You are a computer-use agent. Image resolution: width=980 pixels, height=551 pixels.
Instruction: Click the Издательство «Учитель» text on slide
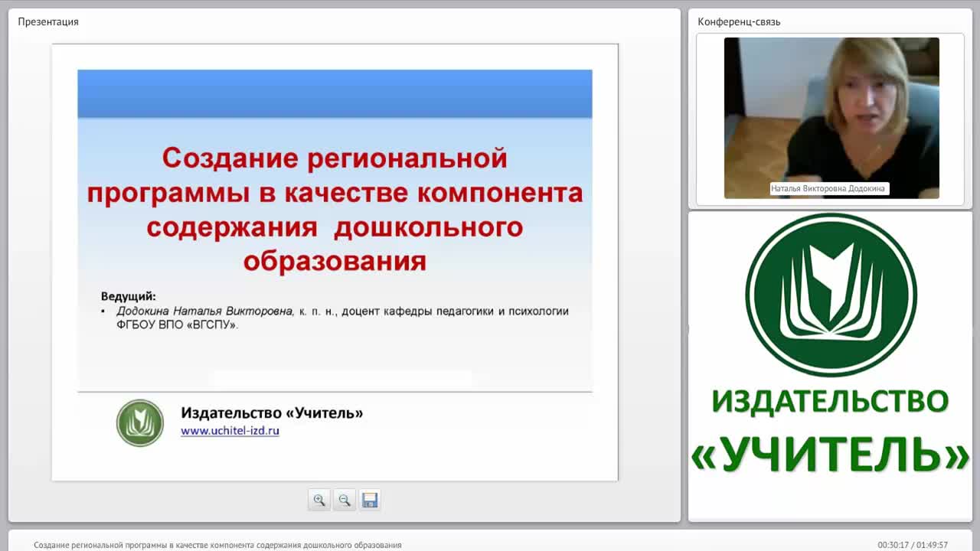[x=272, y=412]
